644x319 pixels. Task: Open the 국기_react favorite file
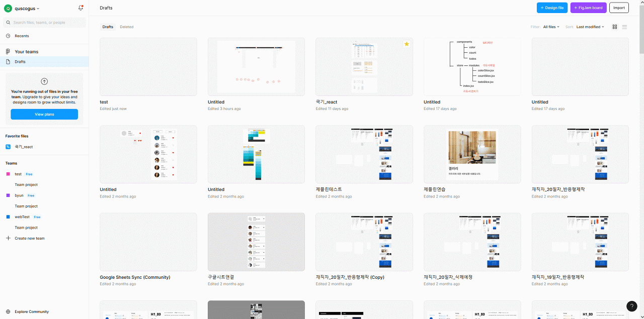[x=24, y=147]
